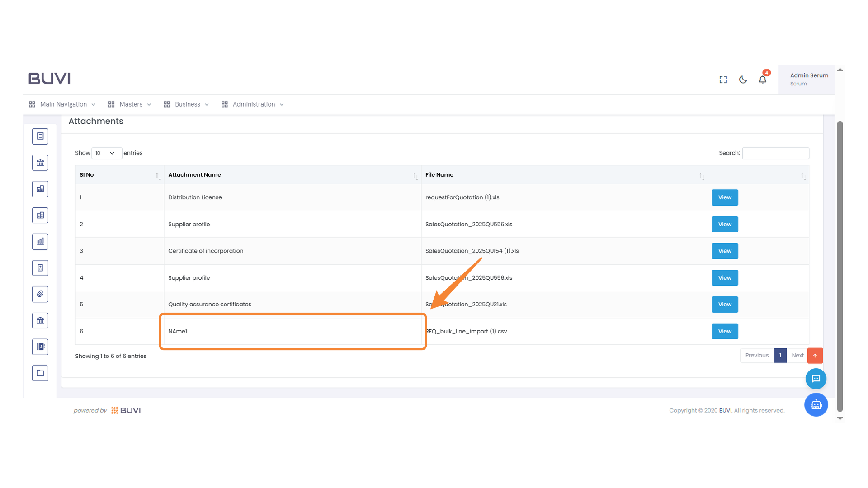Screen dimensions: 868x488
Task: Click the bar chart sidebar icon
Action: click(x=40, y=242)
